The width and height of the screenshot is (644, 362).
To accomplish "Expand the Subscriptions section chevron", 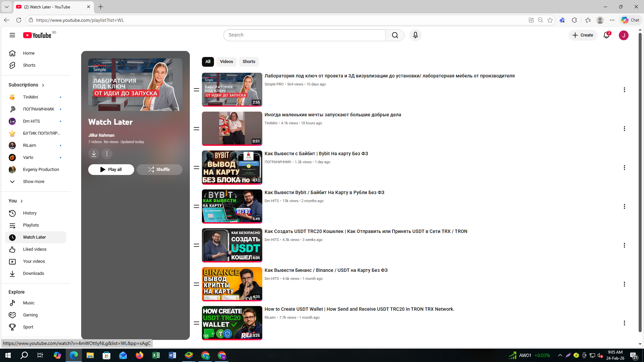I will 43,85.
